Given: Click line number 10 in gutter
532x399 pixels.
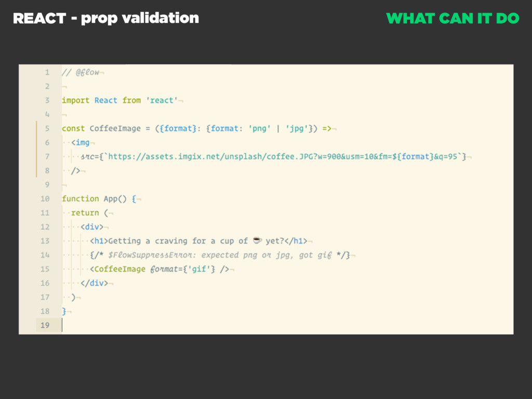Looking at the screenshot, I should point(45,198).
